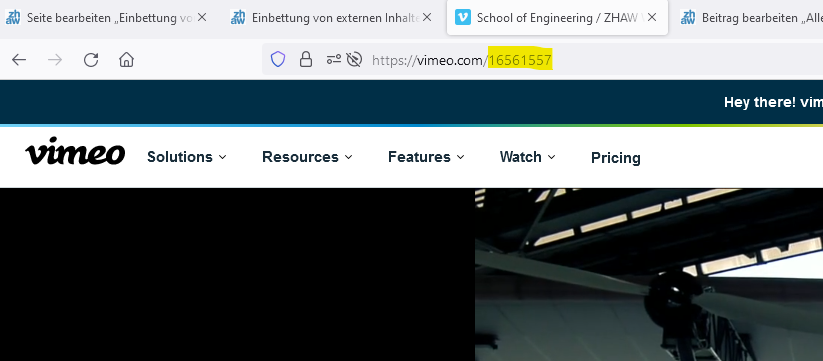The width and height of the screenshot is (823, 361).
Task: Click the vimeo.com address bar URL
Action: tap(462, 60)
